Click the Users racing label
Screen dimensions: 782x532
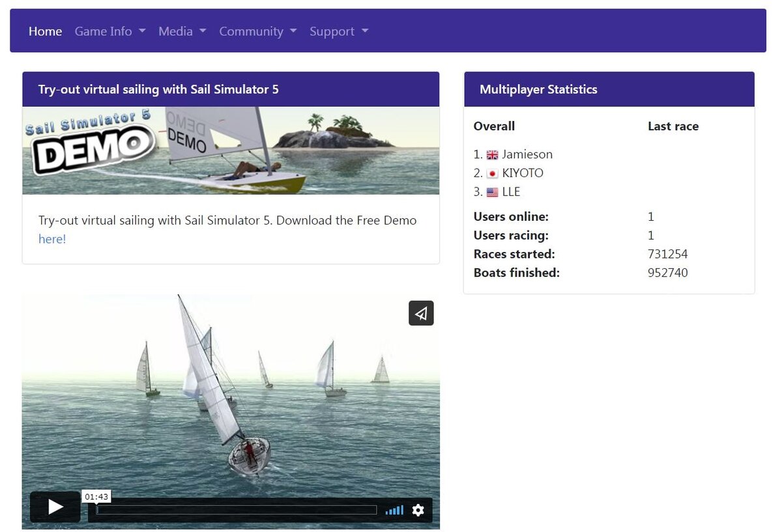(x=512, y=235)
